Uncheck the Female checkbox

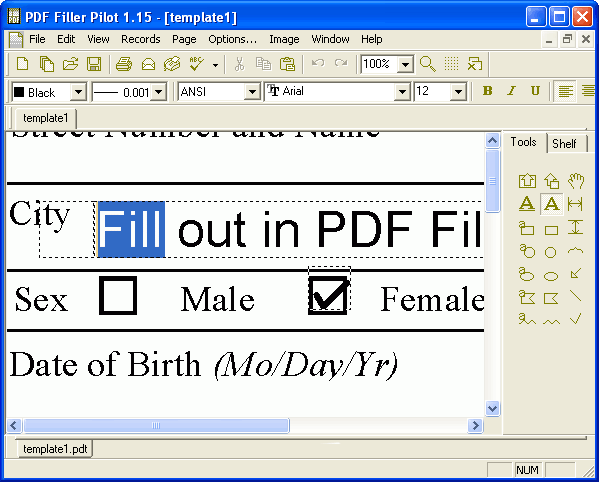[x=328, y=295]
